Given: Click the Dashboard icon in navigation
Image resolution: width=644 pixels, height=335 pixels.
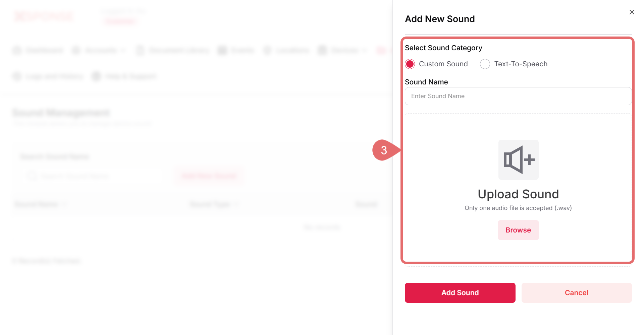Looking at the screenshot, I should click(x=17, y=51).
